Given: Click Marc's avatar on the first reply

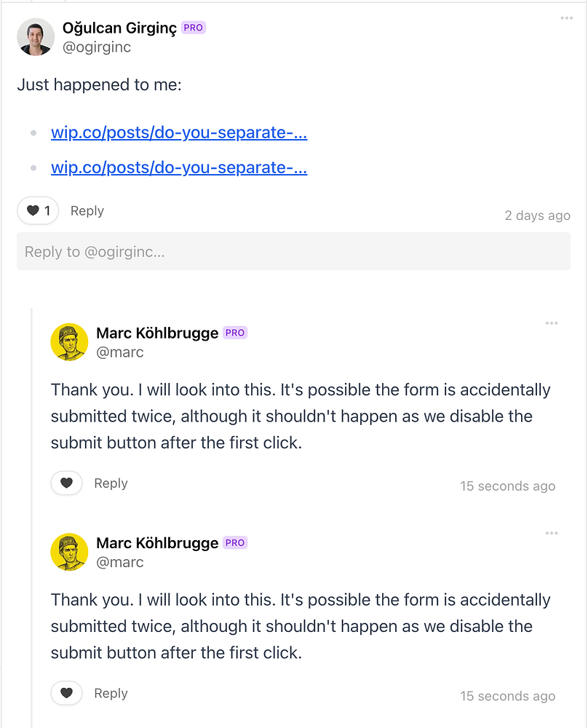Looking at the screenshot, I should 69,341.
